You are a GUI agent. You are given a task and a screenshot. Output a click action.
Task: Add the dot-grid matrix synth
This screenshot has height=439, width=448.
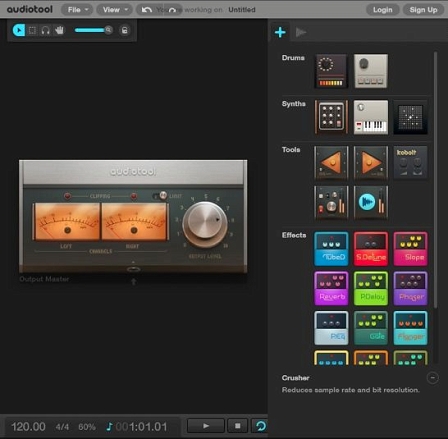(x=410, y=117)
